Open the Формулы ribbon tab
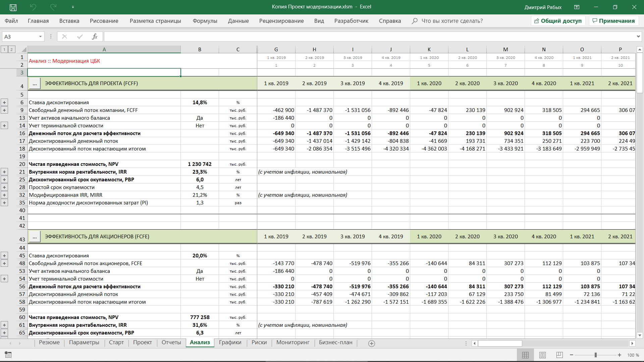This screenshot has height=362, width=644. point(205,21)
